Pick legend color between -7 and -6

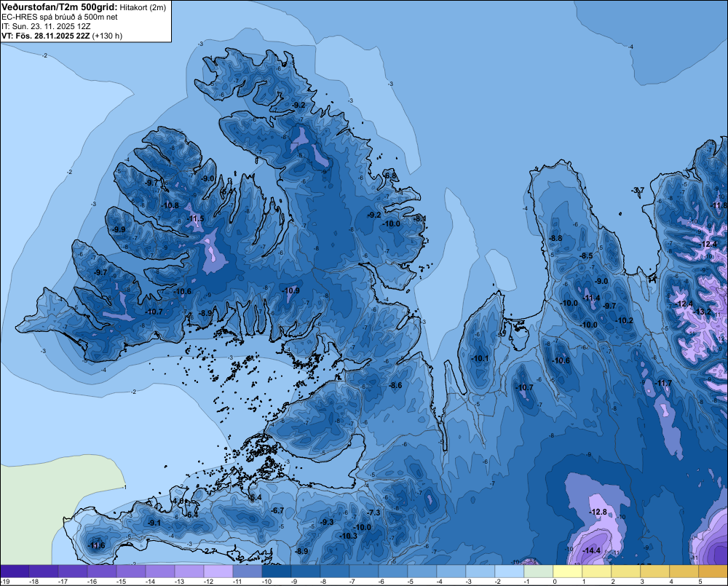(x=363, y=571)
